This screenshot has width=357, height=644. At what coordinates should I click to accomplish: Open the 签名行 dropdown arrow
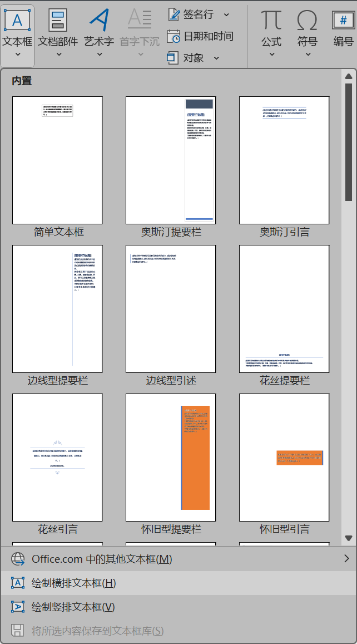click(226, 15)
